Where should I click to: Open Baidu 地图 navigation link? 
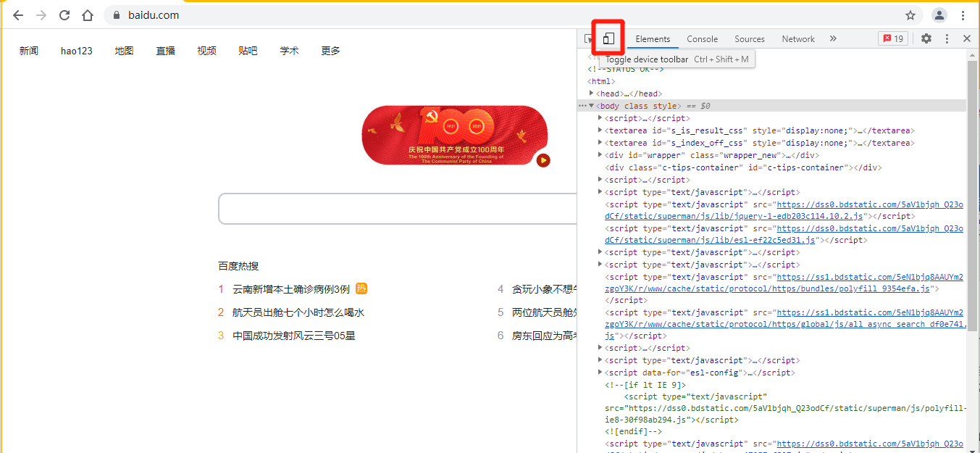(x=124, y=51)
